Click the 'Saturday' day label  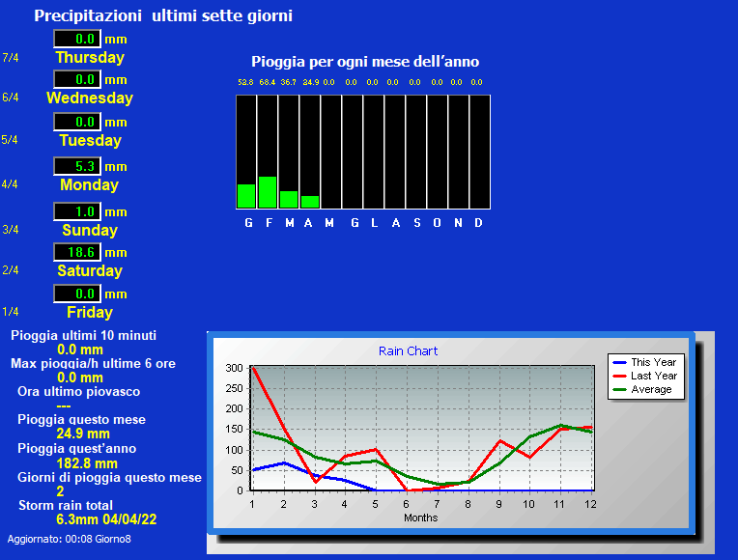tap(90, 270)
